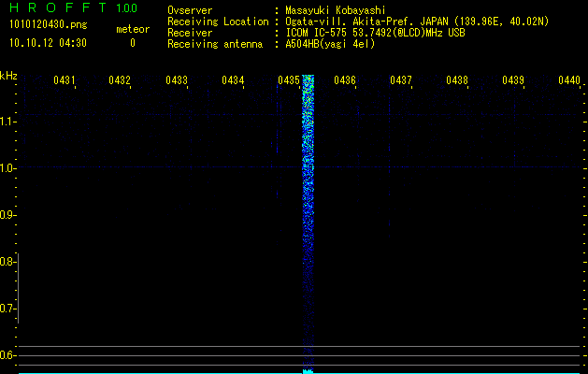Click the kHz axis unit label
Image resolution: width=588 pixels, height=374 pixels.
tap(8, 76)
